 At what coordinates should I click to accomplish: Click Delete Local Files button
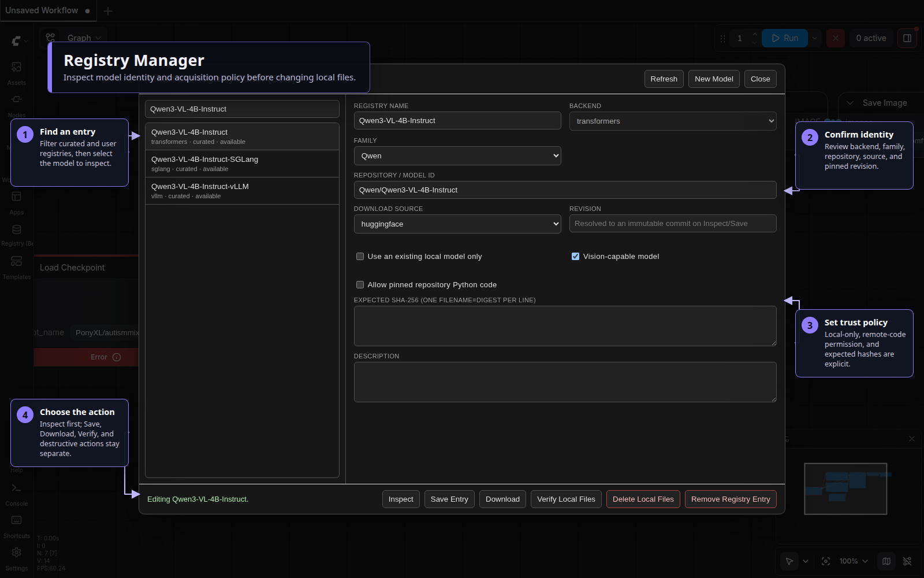[643, 499]
